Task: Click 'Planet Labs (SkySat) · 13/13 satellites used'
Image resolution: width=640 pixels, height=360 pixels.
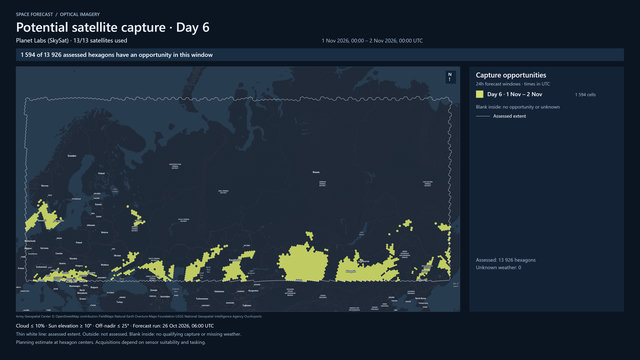Action: [x=71, y=40]
